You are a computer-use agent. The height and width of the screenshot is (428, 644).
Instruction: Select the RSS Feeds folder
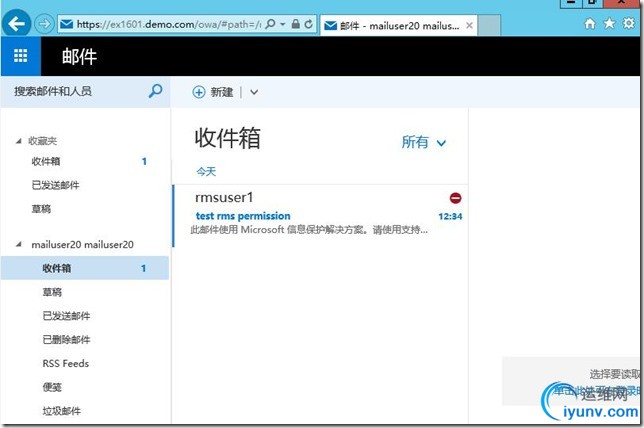(x=66, y=364)
